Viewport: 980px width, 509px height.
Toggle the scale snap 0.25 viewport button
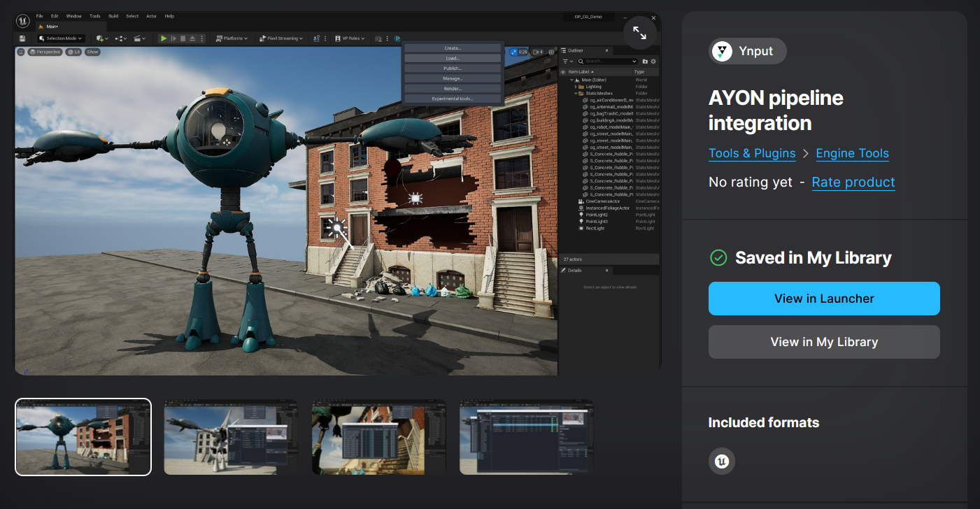pyautogui.click(x=519, y=52)
